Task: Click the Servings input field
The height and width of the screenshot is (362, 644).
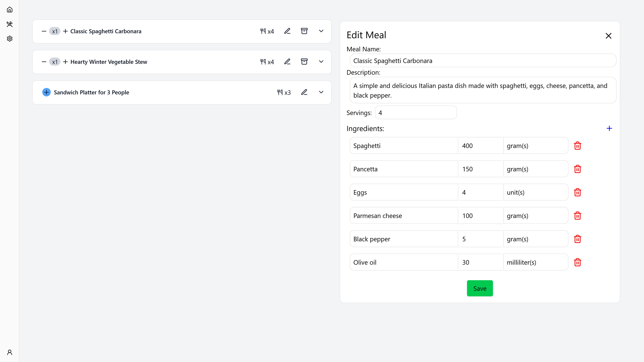Action: (x=416, y=113)
